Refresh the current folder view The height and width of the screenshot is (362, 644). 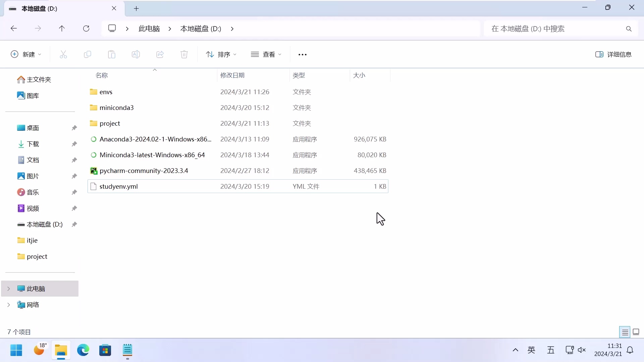tap(86, 28)
